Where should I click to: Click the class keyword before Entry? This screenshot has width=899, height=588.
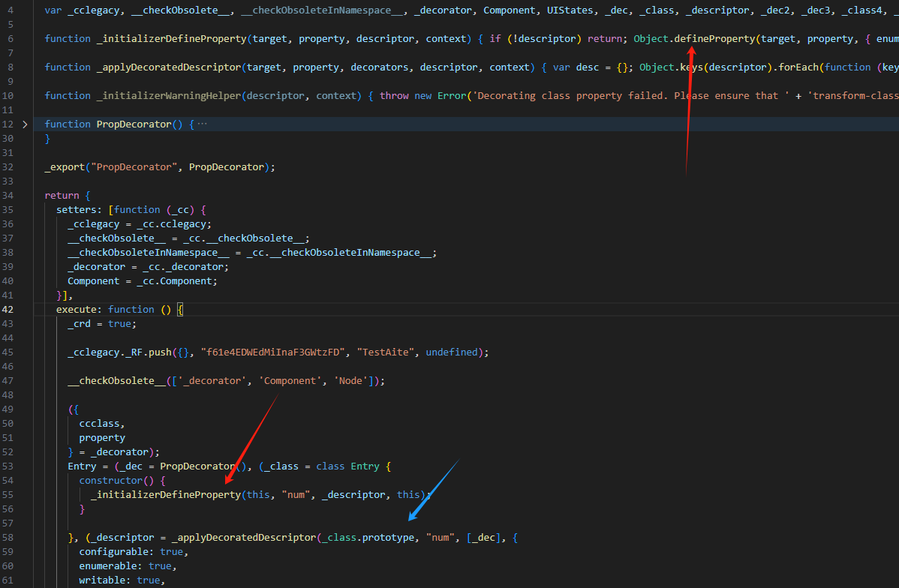330,466
